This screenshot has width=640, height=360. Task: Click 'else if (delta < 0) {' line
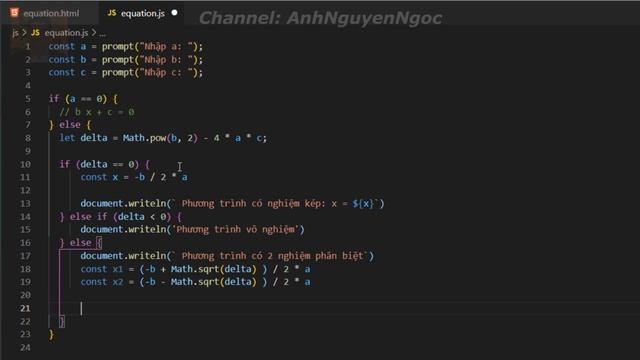click(126, 216)
